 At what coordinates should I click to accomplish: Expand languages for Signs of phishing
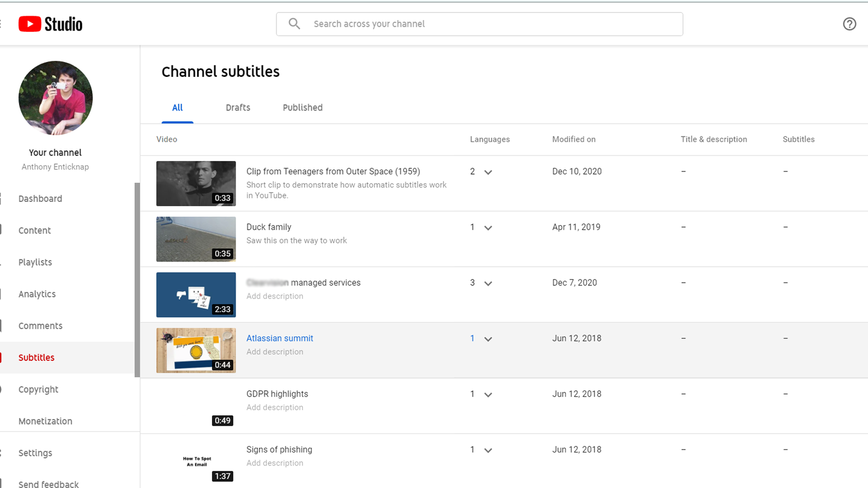tap(488, 450)
